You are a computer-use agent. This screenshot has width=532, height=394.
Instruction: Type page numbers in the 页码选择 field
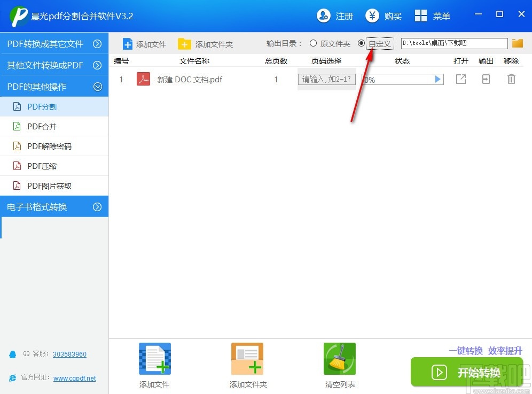click(326, 79)
